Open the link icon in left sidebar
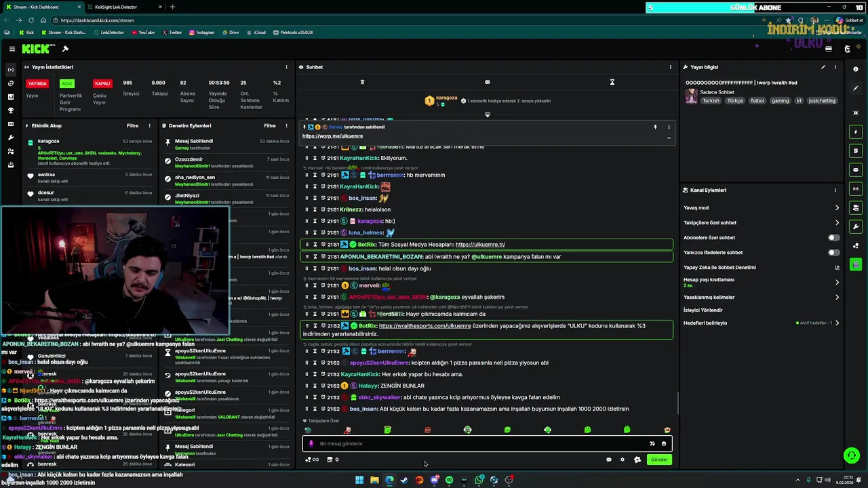Screen dimensions: 868x488 click(x=10, y=83)
